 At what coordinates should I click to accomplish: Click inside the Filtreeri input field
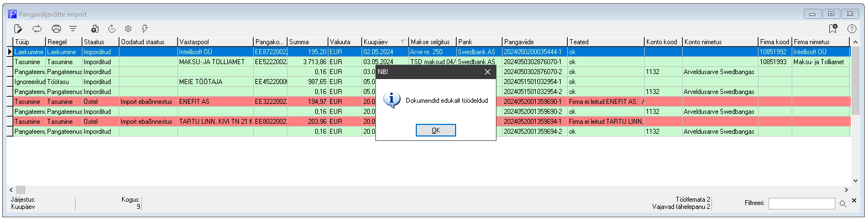coord(802,204)
